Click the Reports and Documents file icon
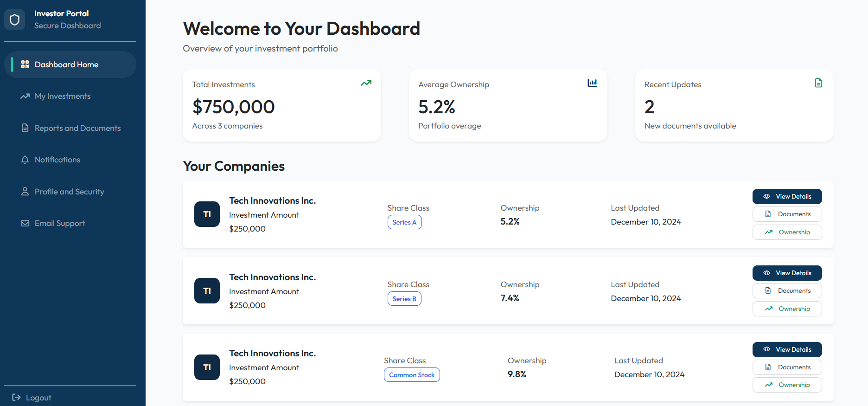This screenshot has width=868, height=406. coord(25,128)
